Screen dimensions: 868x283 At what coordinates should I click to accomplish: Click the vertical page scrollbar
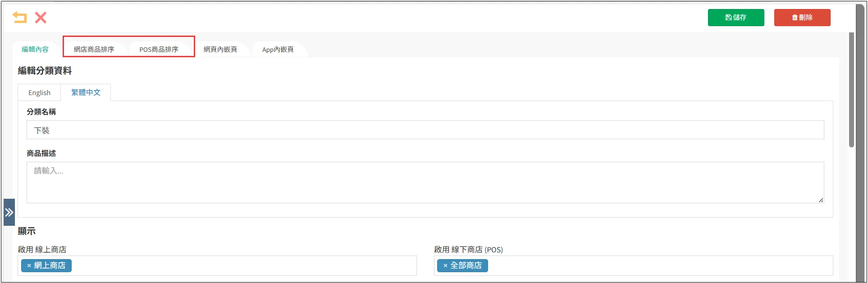tap(851, 90)
